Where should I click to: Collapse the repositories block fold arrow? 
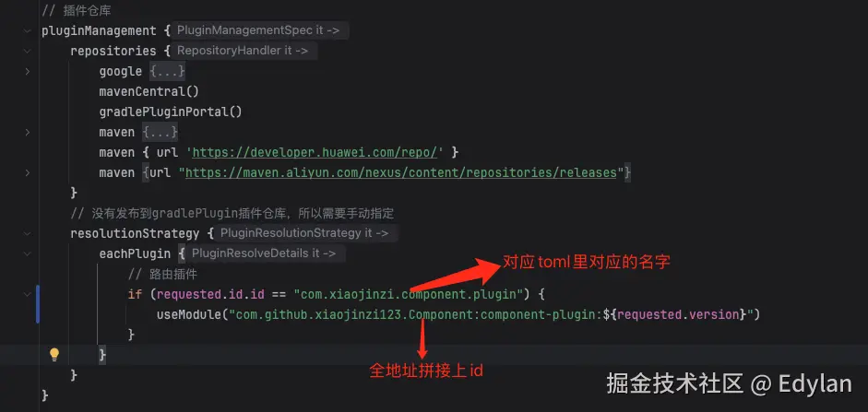(x=27, y=51)
